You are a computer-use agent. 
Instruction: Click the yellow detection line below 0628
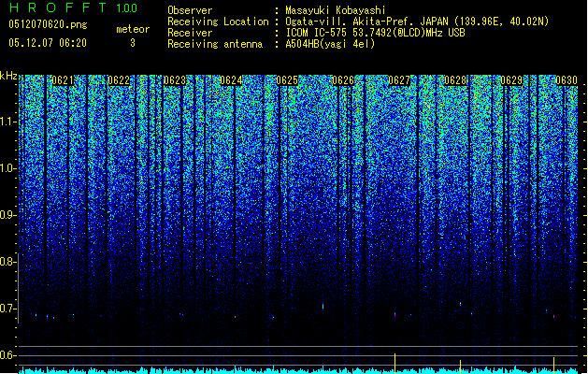click(460, 367)
